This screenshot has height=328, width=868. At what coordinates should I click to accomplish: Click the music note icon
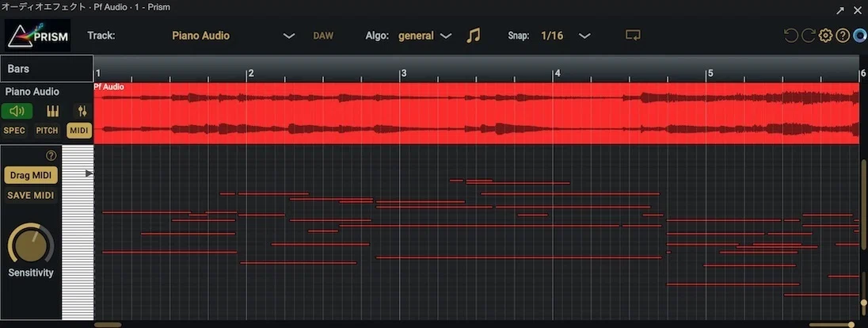473,36
